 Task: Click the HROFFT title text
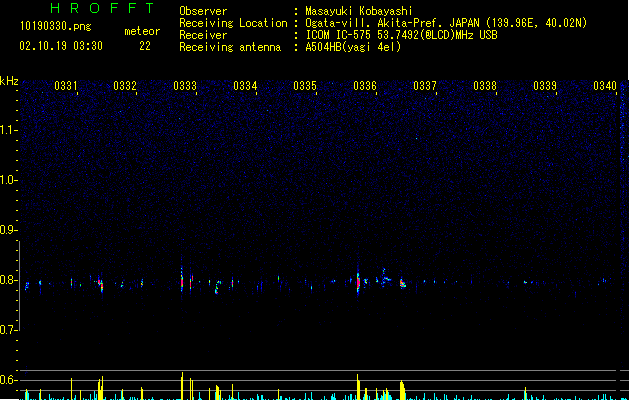coord(102,8)
